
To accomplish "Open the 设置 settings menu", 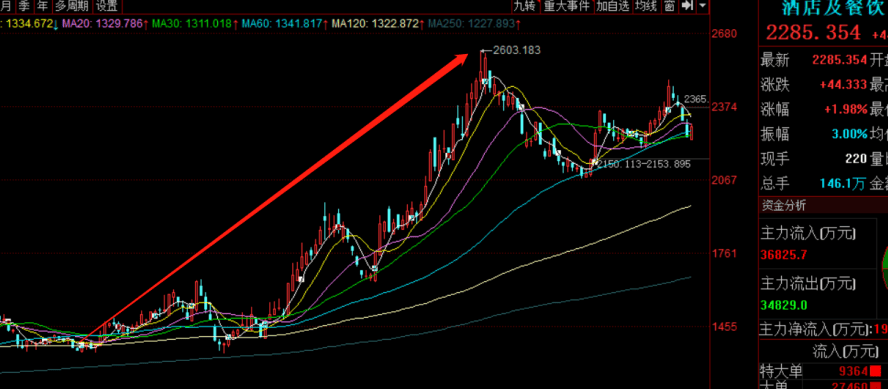I will [106, 6].
